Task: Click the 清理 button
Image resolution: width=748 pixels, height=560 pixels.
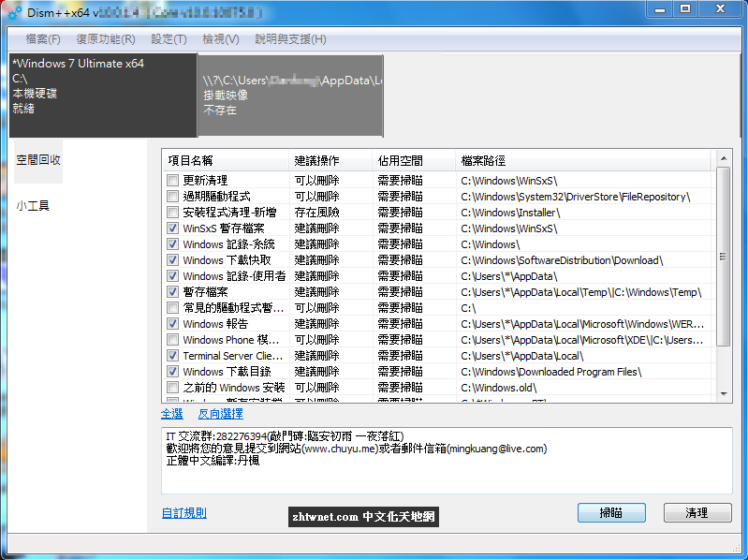Action: tap(697, 513)
